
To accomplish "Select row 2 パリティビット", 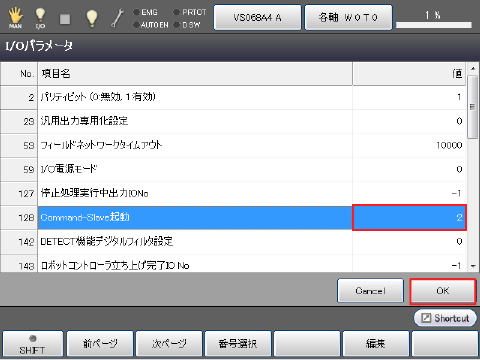I will point(233,97).
